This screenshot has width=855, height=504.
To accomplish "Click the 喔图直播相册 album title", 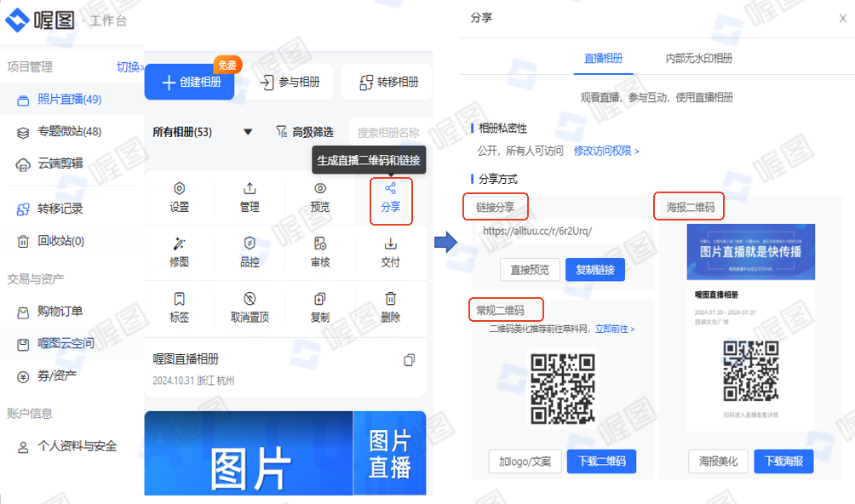I will (x=186, y=359).
